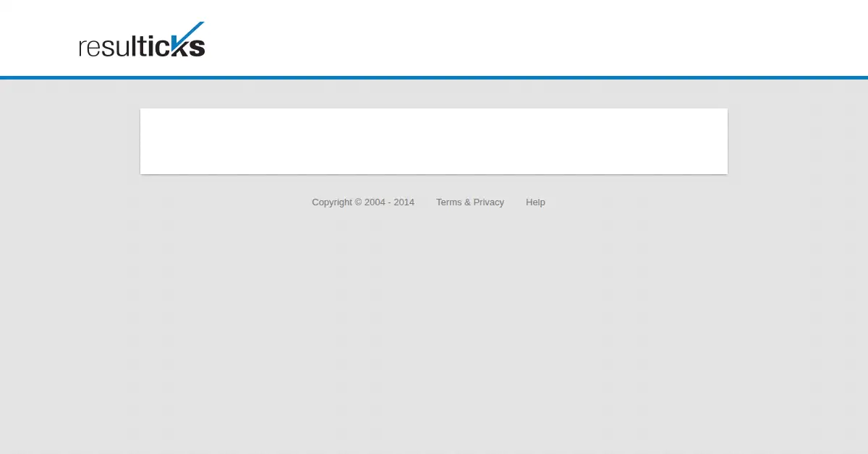Screen dimensions: 868x454
Task: Open the Help link
Action: pyautogui.click(x=535, y=202)
